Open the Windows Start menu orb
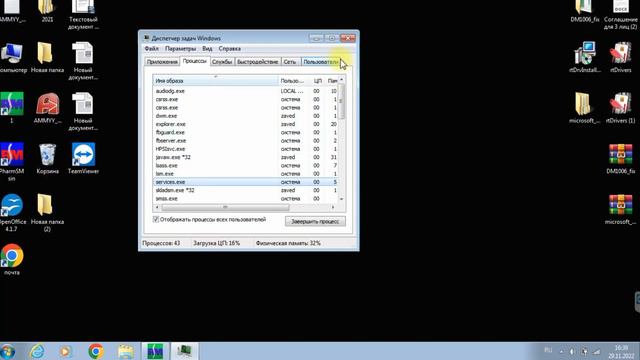This screenshot has height=360, width=640. pyautogui.click(x=7, y=351)
